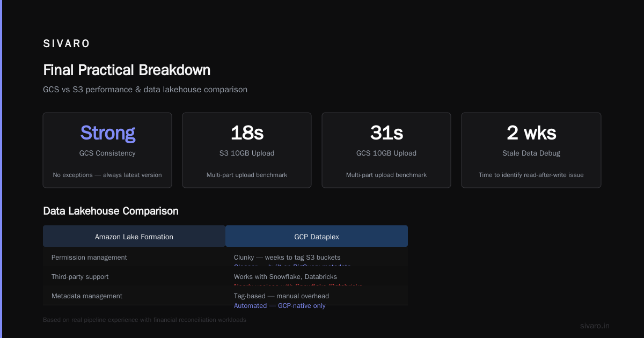Image resolution: width=644 pixels, height=338 pixels.
Task: Click the financial reconciliation workloads footnote
Action: (x=144, y=320)
